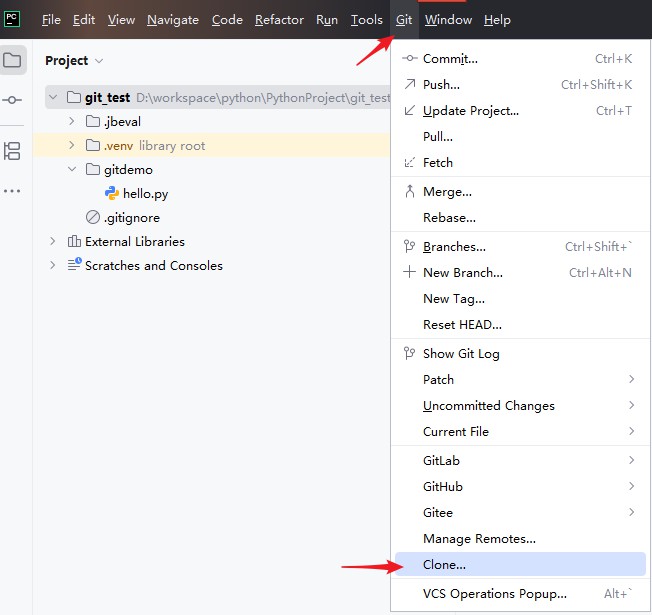Open the Patch submenu

click(x=520, y=379)
